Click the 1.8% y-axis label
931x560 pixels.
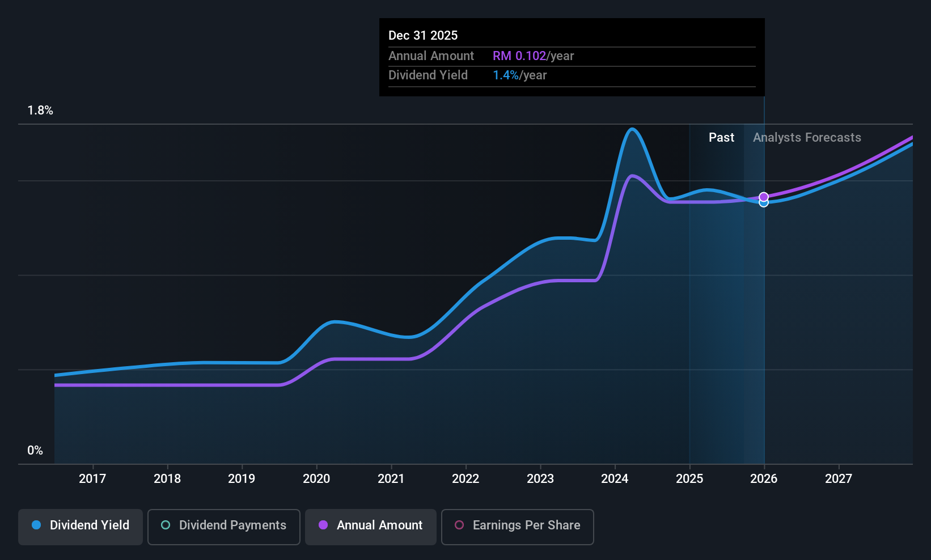pos(40,111)
